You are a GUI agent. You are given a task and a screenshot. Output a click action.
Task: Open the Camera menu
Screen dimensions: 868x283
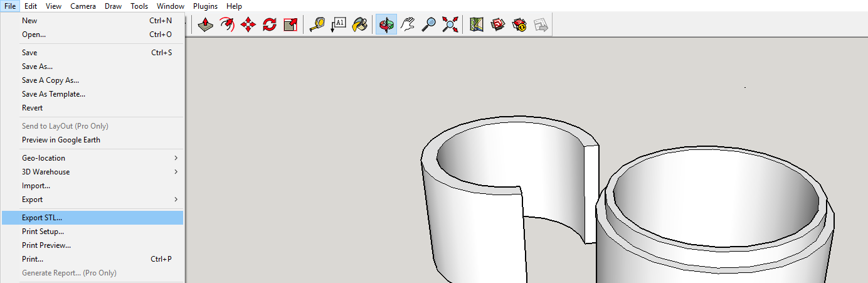point(83,6)
